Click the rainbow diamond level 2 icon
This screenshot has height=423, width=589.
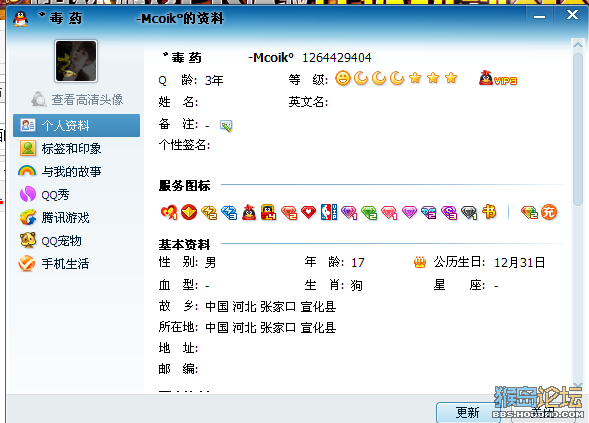click(x=529, y=213)
